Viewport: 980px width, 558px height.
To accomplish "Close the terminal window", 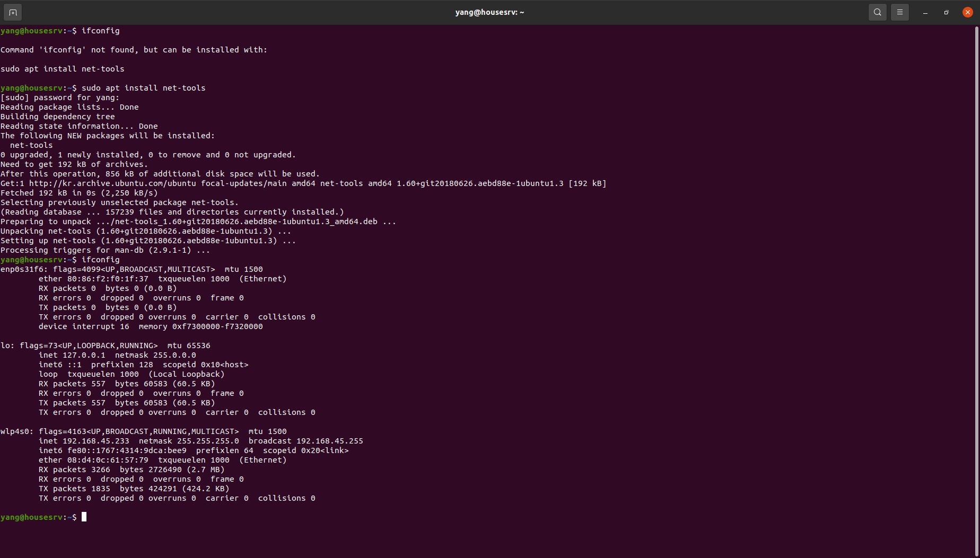I will click(968, 12).
